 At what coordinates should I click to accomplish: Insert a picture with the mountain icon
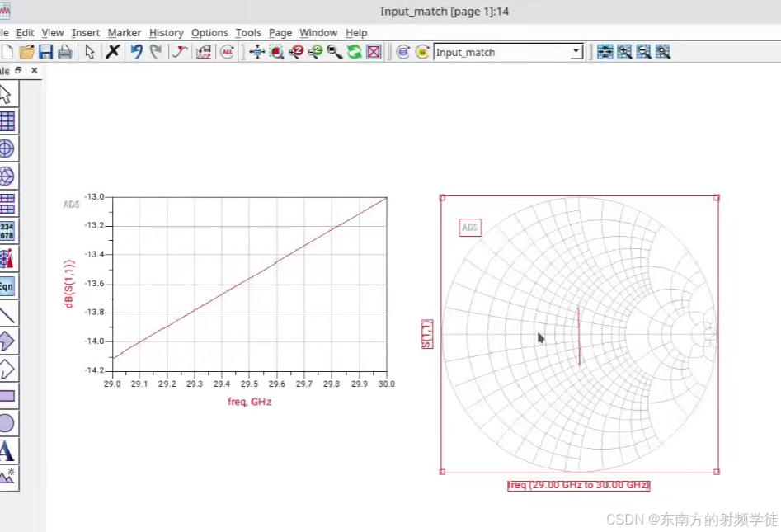(7, 478)
